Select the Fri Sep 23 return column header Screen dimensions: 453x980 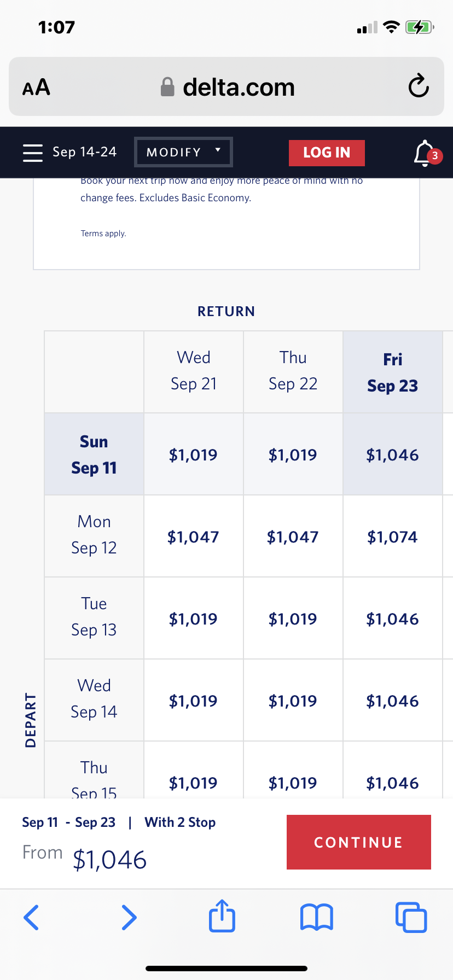click(x=393, y=372)
